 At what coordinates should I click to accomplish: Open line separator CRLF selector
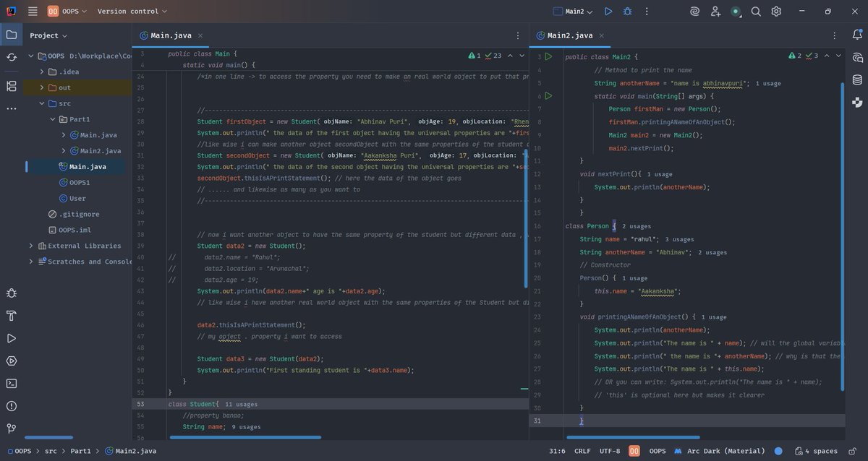[582, 451]
